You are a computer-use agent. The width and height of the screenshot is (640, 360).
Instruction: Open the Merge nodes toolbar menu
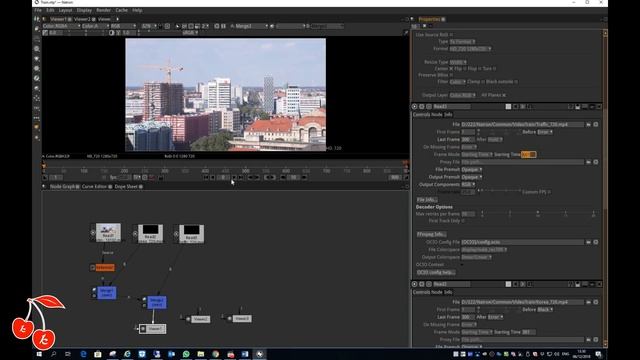(37, 88)
